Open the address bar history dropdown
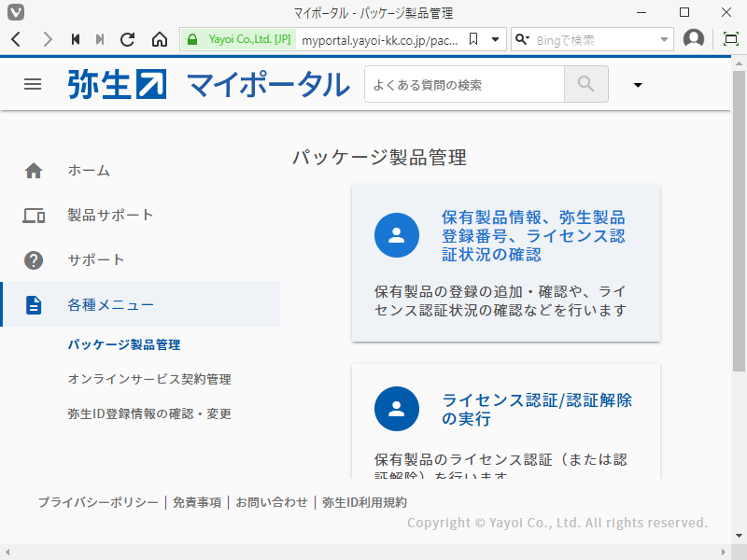 click(496, 39)
